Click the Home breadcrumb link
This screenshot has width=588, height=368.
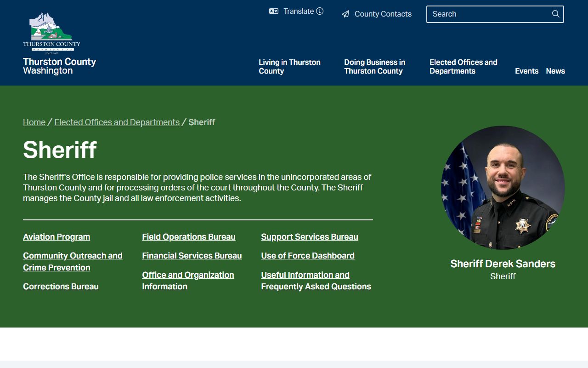34,122
